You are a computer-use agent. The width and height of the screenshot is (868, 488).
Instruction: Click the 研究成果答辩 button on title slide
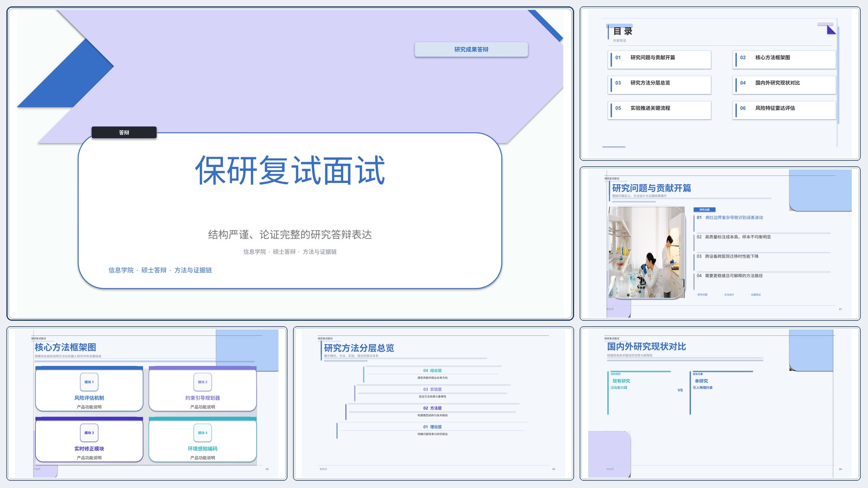click(x=471, y=49)
